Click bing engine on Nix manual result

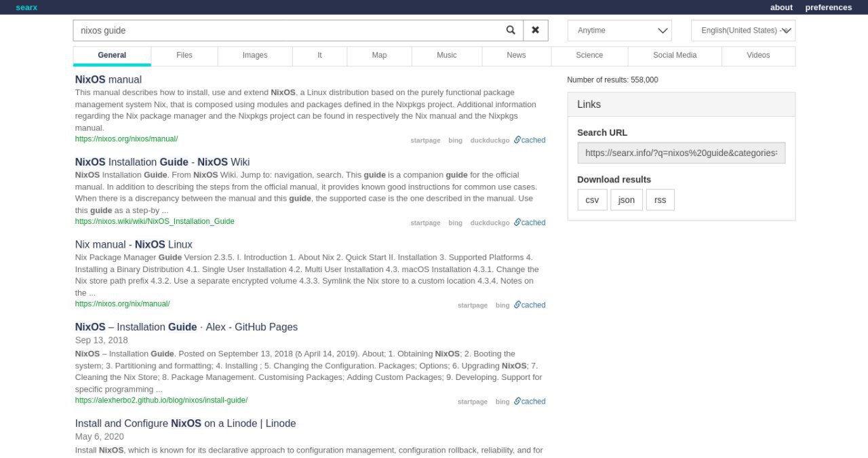[502, 306]
